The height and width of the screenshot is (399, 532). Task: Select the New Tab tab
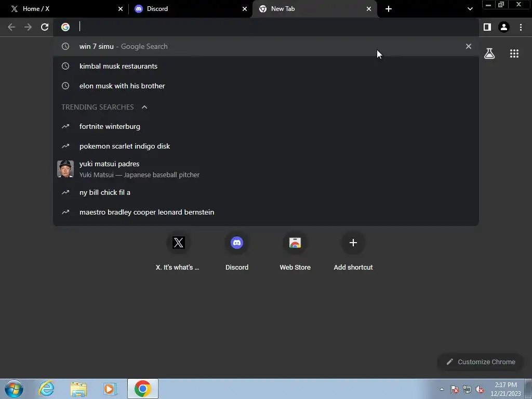(x=315, y=9)
